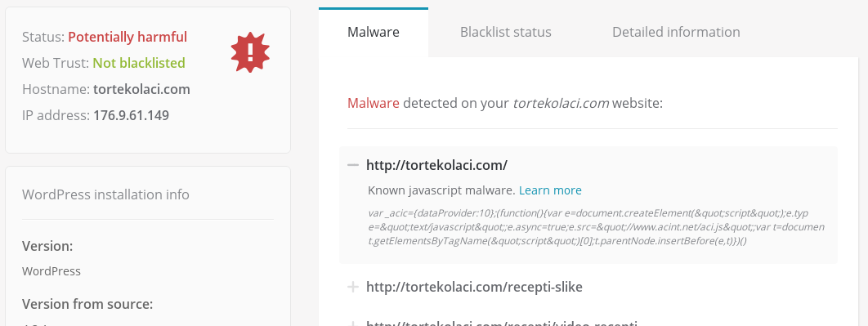Expand the recepti-slike URL entry

tap(352, 287)
